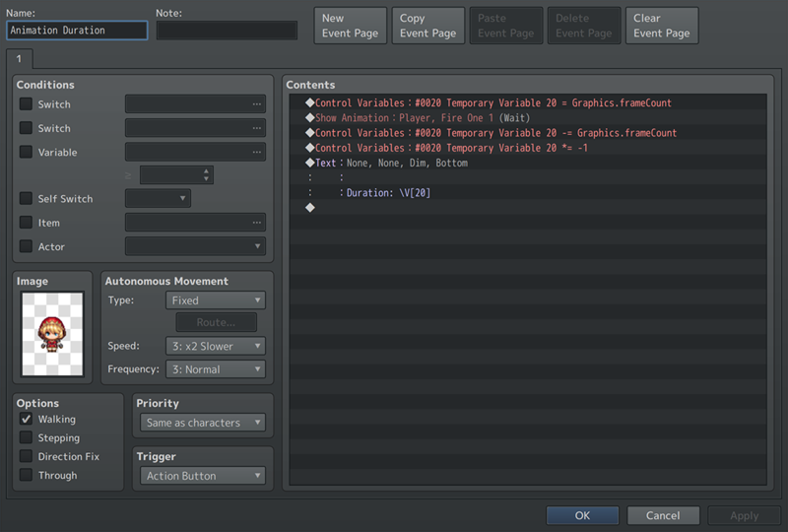The image size is (788, 532).
Task: Check the Through option
Action: (x=27, y=476)
